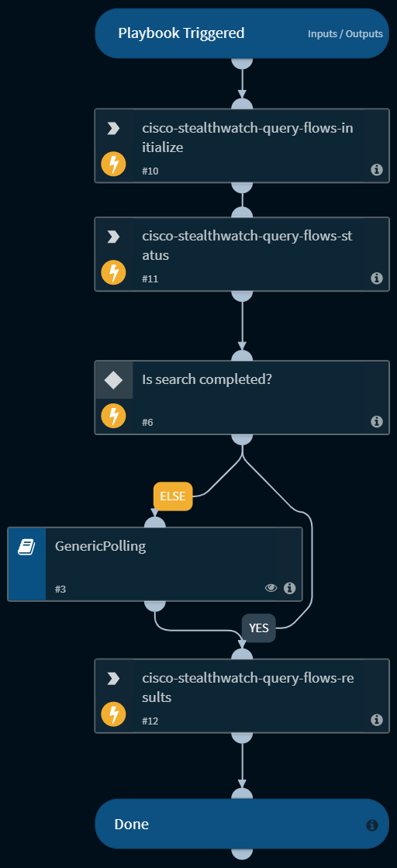Select the ELSE branch label

[173, 496]
